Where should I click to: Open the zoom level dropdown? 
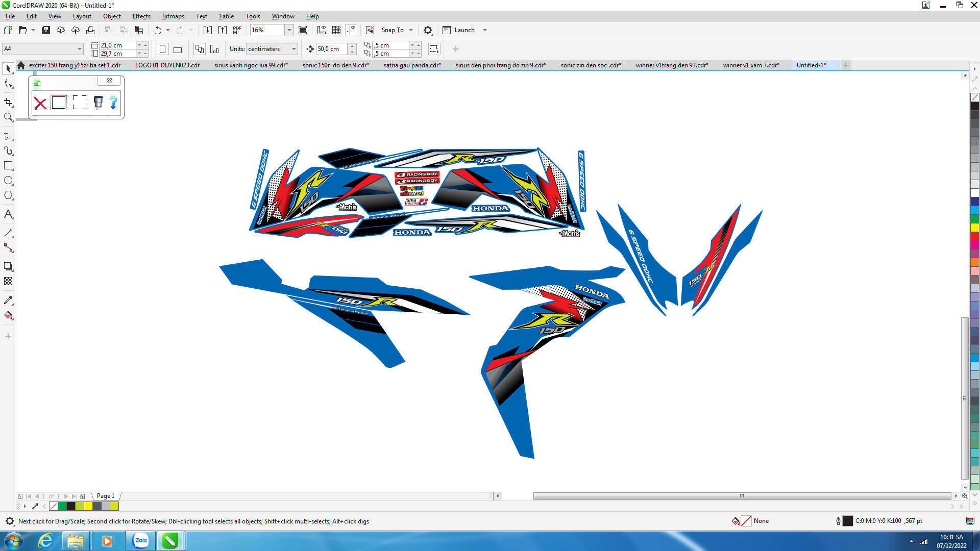(x=289, y=30)
